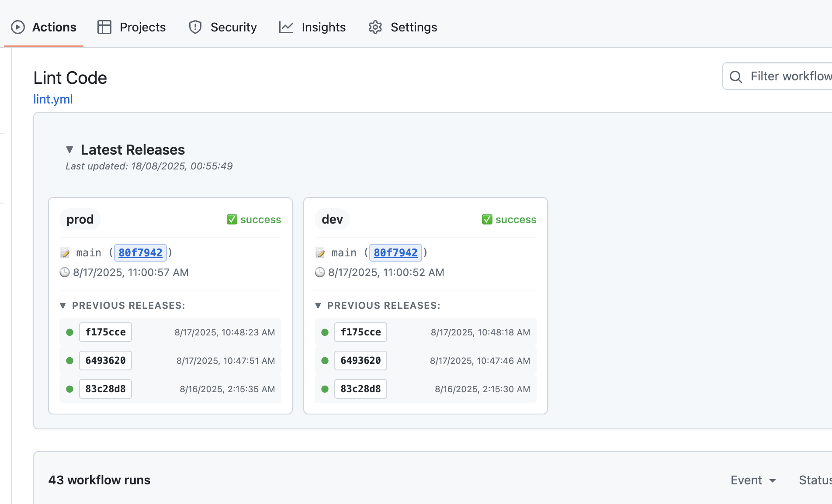Click the green dot beside f175cce
Image resolution: width=832 pixels, height=504 pixels.
(x=69, y=332)
